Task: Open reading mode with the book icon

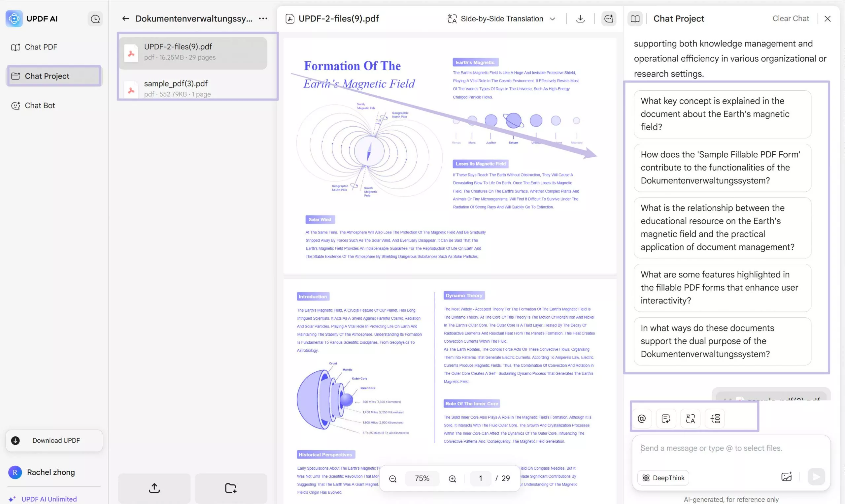Action: pos(635,19)
